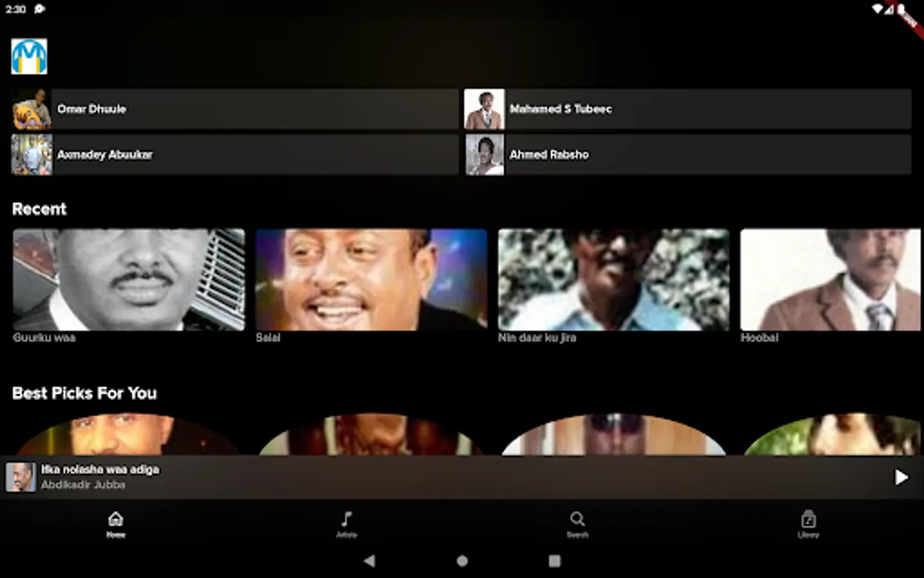The width and height of the screenshot is (924, 578).
Task: Tap the Ahmed Rabsho avatar photo
Action: pyautogui.click(x=484, y=154)
